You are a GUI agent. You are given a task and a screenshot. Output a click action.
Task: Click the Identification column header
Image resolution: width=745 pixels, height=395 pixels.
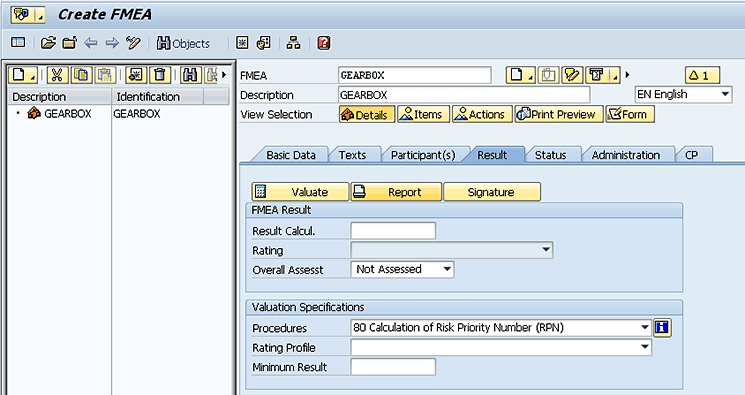(x=157, y=96)
